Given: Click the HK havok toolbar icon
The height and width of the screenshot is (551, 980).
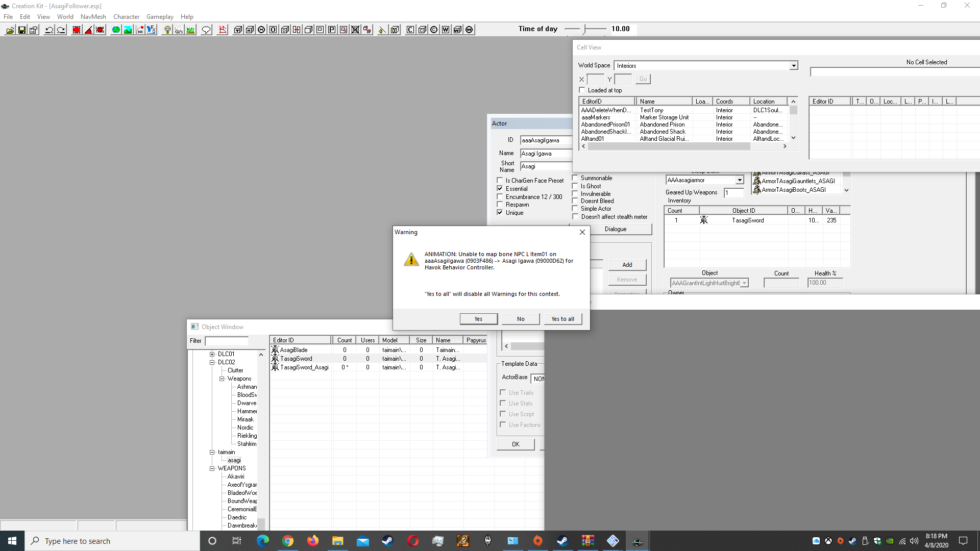Looking at the screenshot, I should [139, 30].
